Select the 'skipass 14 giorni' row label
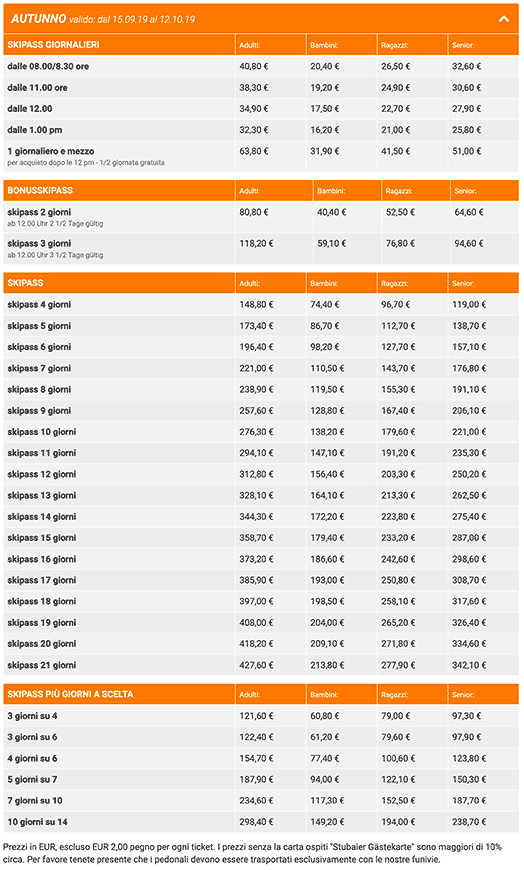Viewport: 524px width, 870px height. pyautogui.click(x=42, y=517)
